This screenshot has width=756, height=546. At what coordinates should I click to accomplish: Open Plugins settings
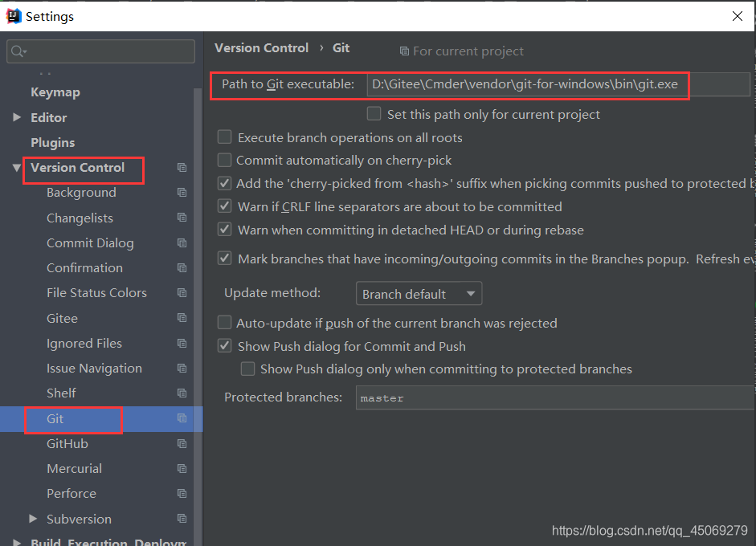click(52, 143)
